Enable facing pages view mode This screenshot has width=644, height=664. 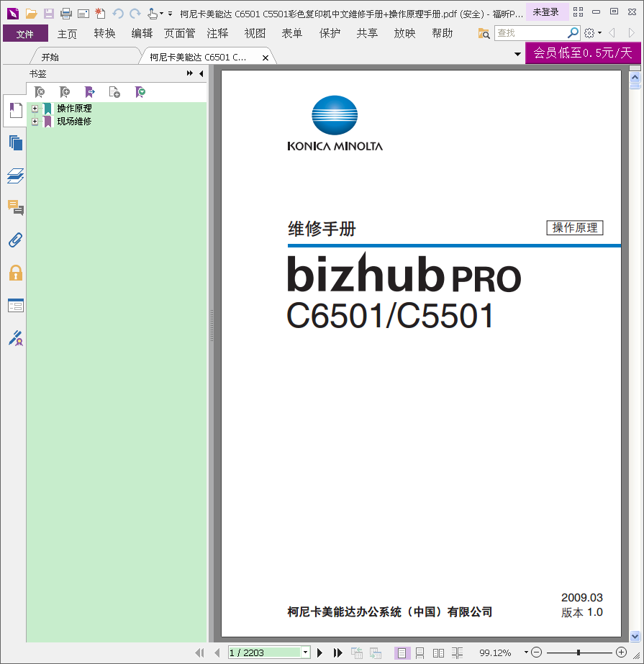point(438,653)
